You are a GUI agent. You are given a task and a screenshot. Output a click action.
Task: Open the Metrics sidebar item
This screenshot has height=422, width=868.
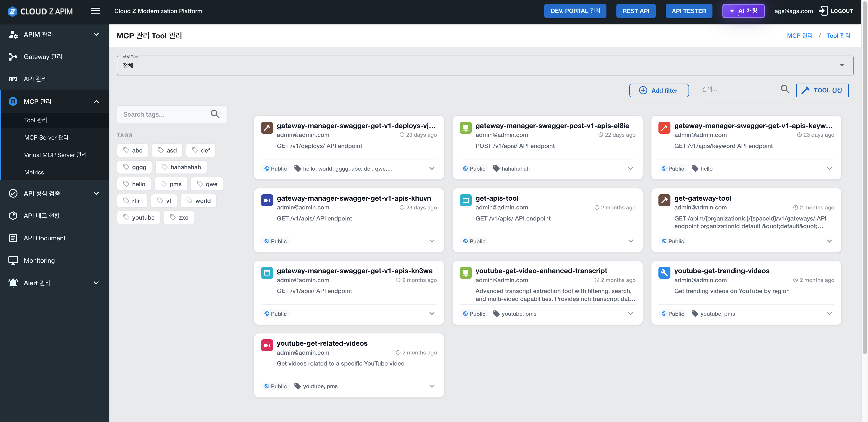point(34,172)
